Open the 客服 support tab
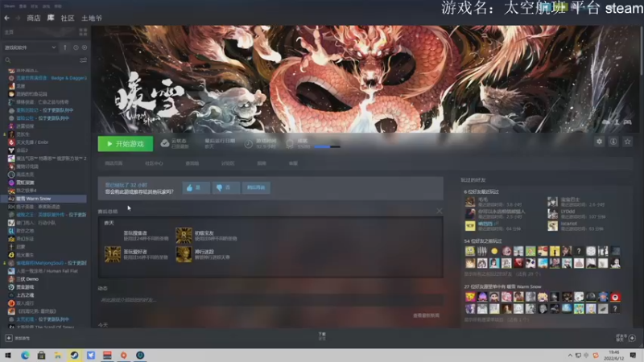This screenshot has height=362, width=644. (x=293, y=163)
